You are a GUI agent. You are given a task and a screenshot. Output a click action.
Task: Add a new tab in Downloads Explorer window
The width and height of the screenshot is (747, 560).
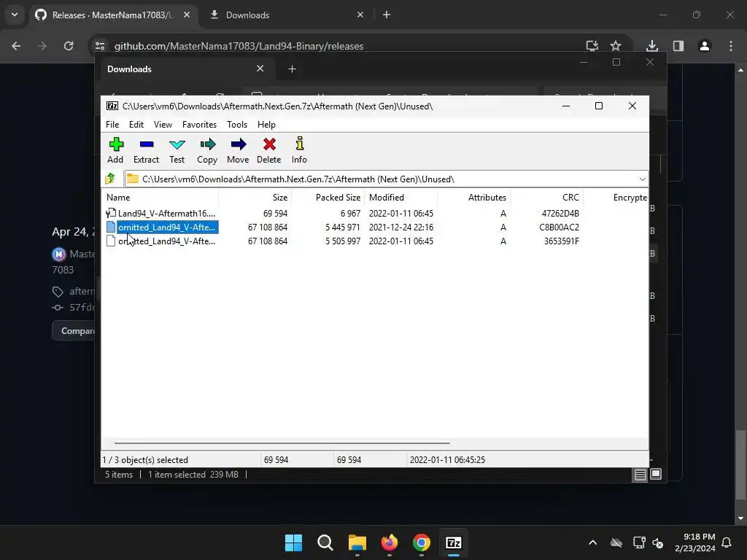[x=292, y=69]
